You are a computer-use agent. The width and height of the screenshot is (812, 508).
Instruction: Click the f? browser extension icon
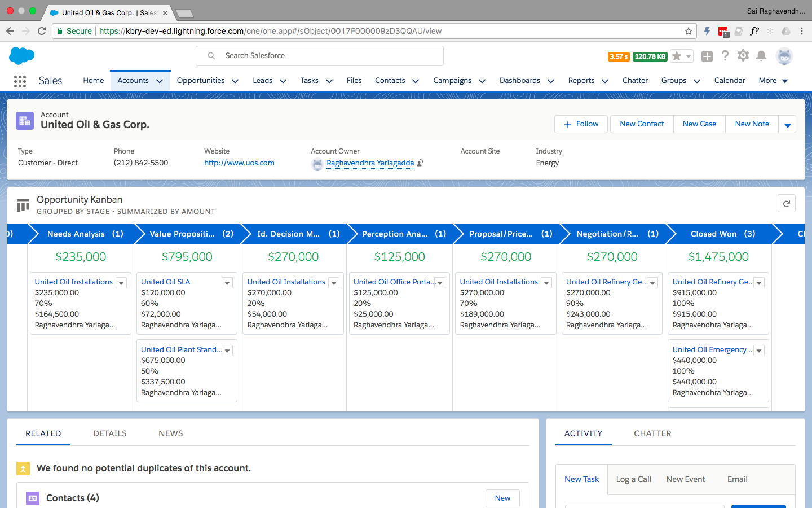point(754,31)
